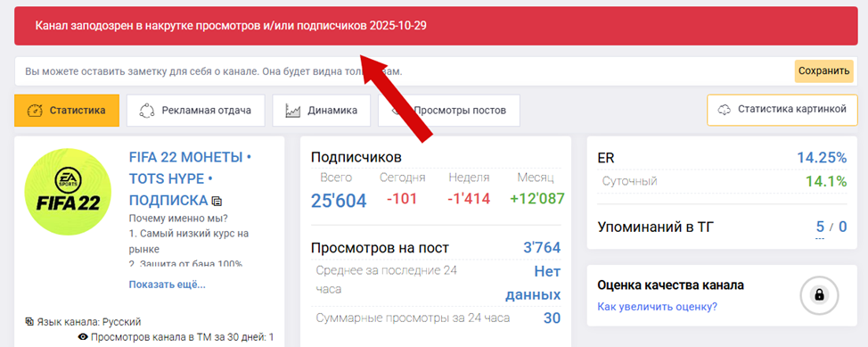The width and height of the screenshot is (868, 347).
Task: Click the speedometer icon on Статистика tab
Action: (35, 111)
